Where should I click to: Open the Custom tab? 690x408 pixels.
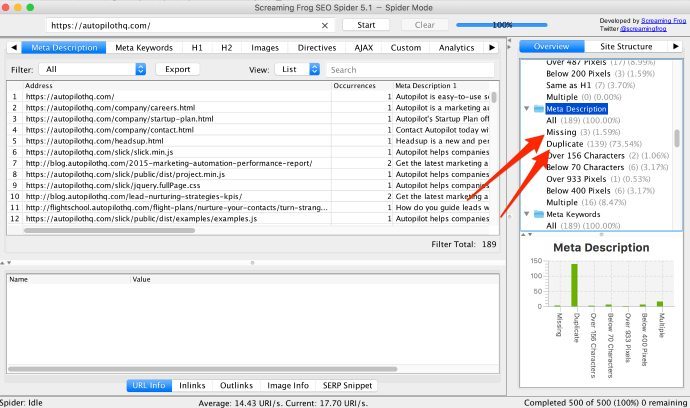pyautogui.click(x=406, y=48)
